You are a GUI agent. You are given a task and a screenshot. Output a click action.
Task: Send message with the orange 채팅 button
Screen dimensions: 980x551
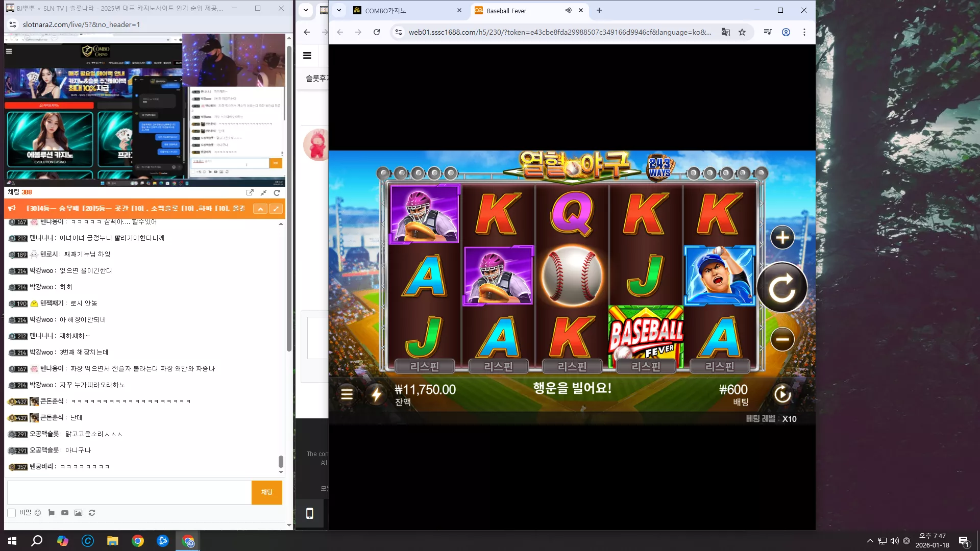click(267, 492)
